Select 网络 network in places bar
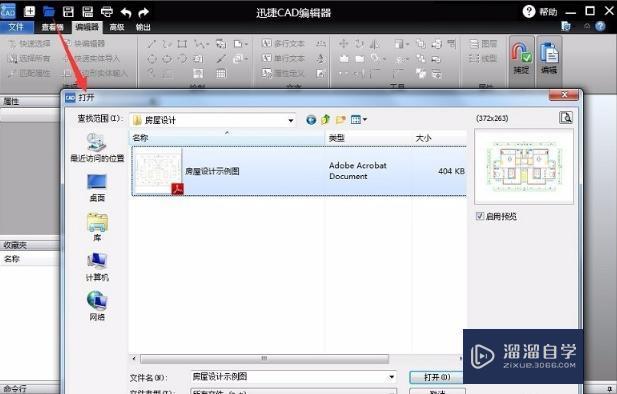Image resolution: width=617 pixels, height=394 pixels. (x=97, y=306)
